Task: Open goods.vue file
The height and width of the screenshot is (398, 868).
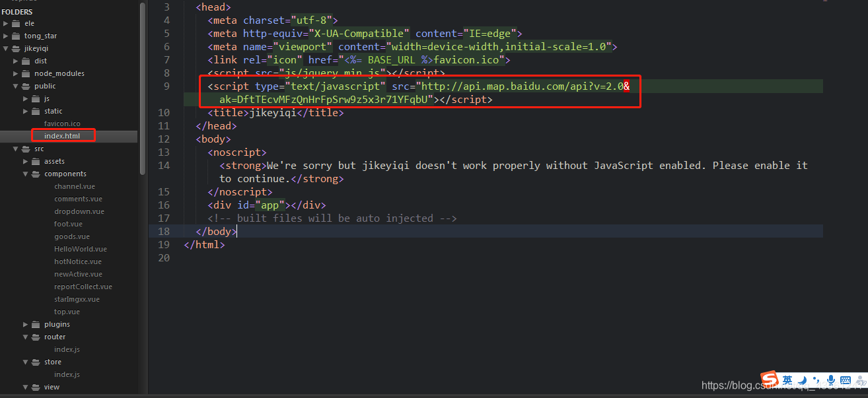Action: 72,236
